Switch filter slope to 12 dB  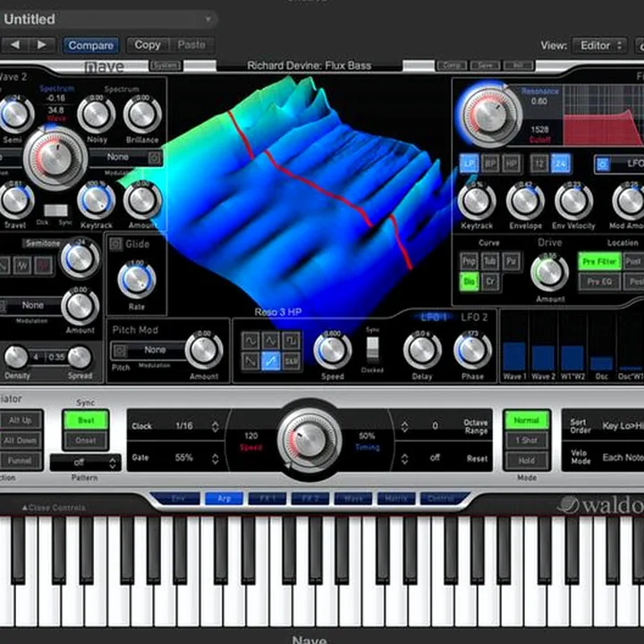(539, 164)
